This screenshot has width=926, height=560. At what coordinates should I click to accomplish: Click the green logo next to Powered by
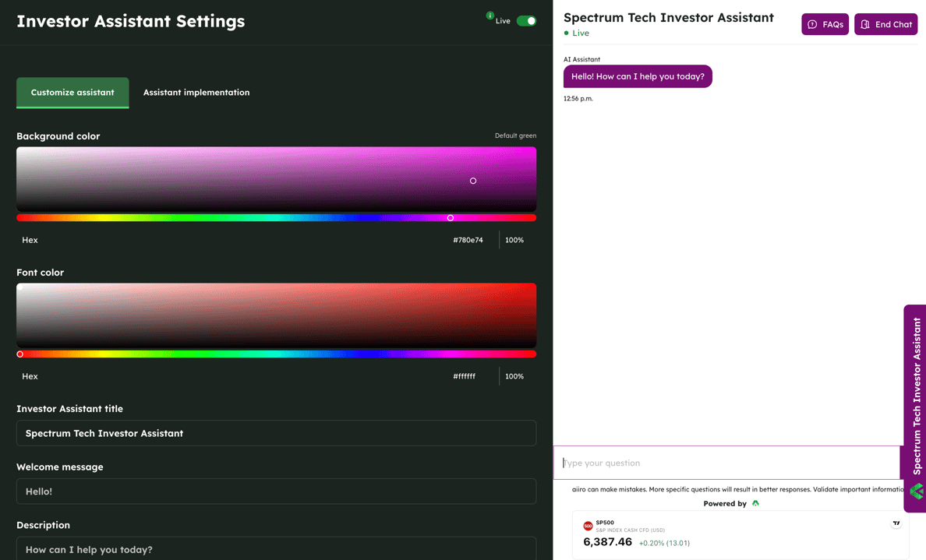755,504
